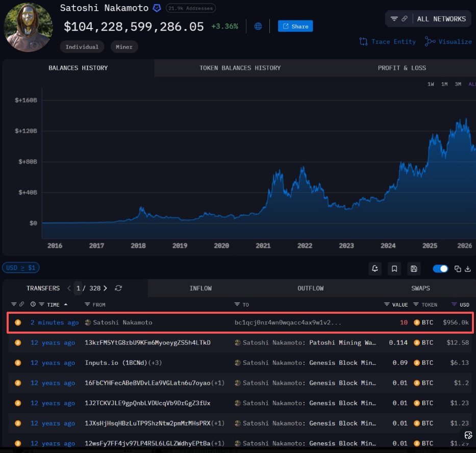Click the save disk icon above transfers
The width and height of the screenshot is (476, 453).
click(414, 269)
